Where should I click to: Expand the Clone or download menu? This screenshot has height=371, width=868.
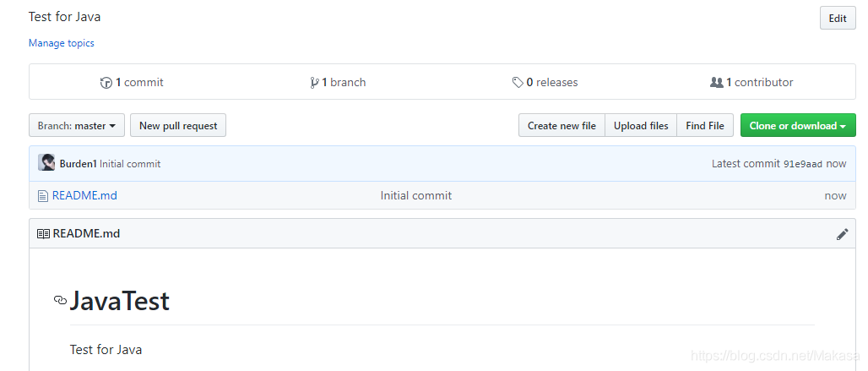point(797,126)
